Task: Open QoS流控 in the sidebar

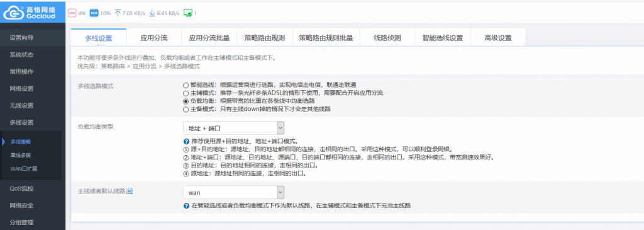Action: 33,189
